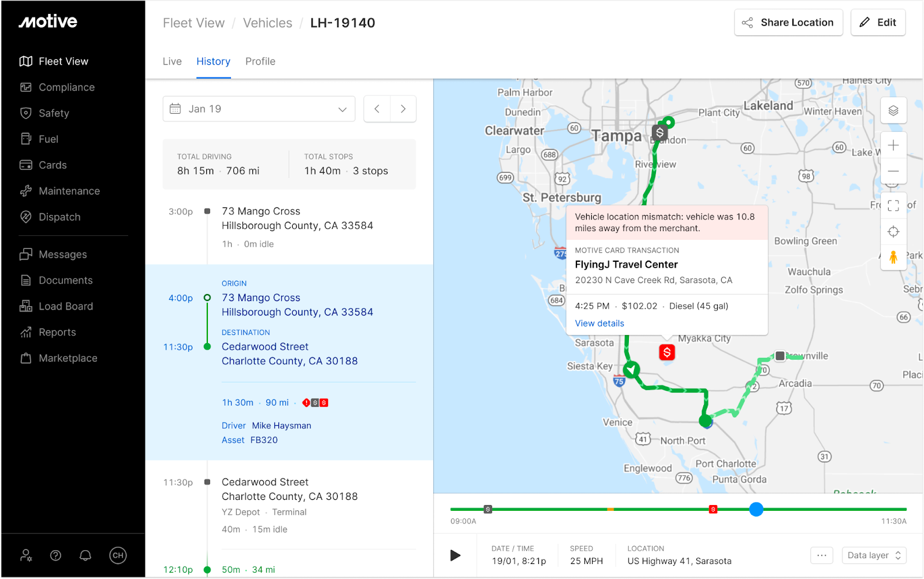
Task: Open the Data layer dropdown
Action: coord(874,555)
